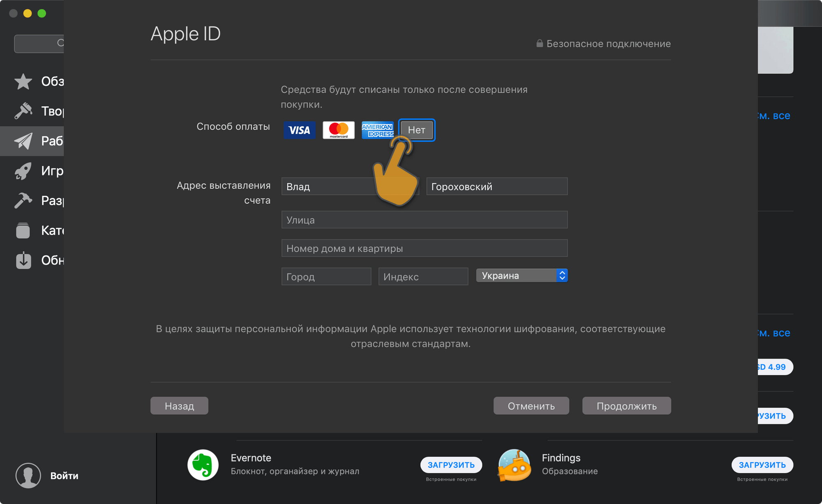The width and height of the screenshot is (822, 504).
Task: Click the 'Индекс' postal code field
Action: point(423,276)
